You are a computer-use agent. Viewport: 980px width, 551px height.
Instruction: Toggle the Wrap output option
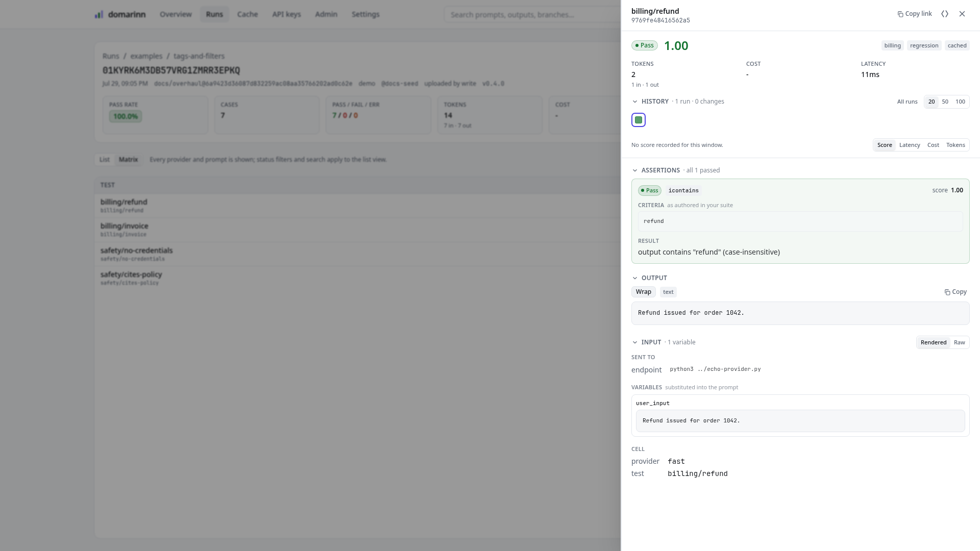(644, 292)
